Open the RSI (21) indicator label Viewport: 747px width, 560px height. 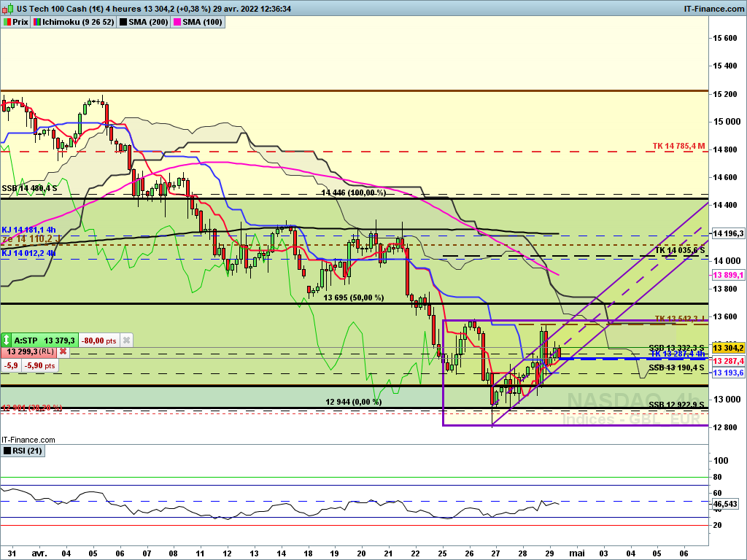point(23,451)
